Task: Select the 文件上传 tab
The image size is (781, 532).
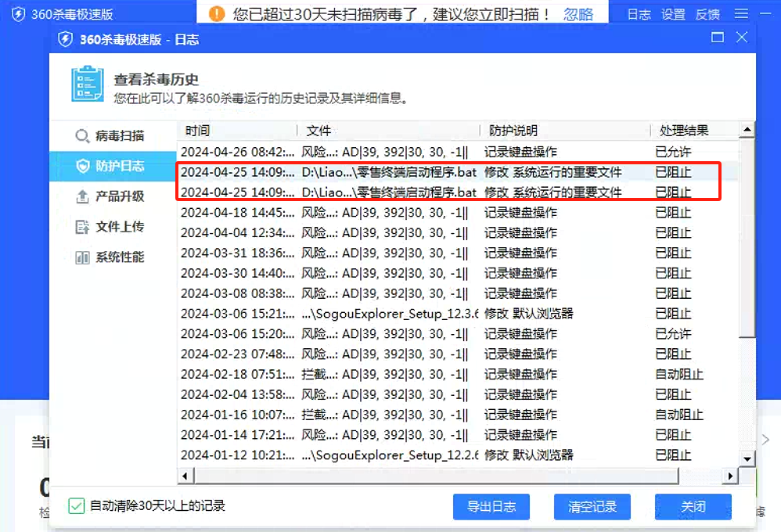Action: (113, 227)
